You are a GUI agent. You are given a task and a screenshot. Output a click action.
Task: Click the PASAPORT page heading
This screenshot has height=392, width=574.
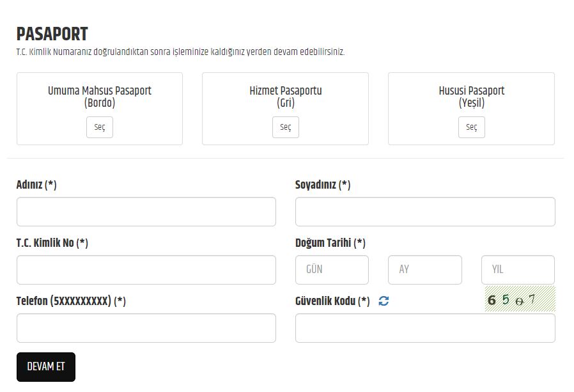(52, 34)
